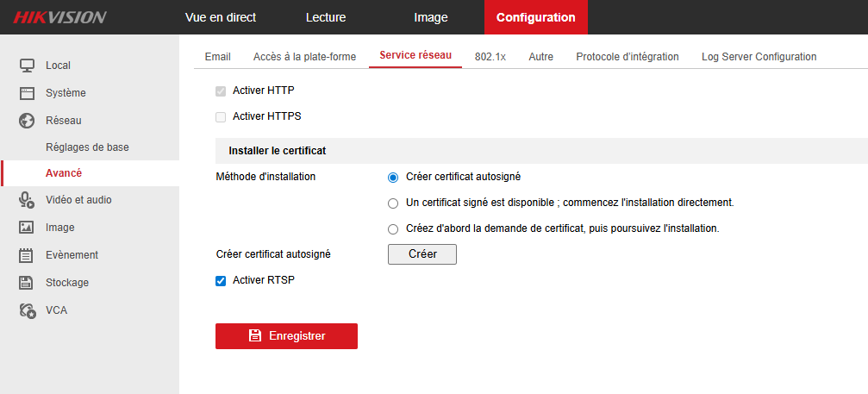Viewport: 868px width, 394px height.
Task: Switch to the 802.1x tab
Action: [490, 56]
